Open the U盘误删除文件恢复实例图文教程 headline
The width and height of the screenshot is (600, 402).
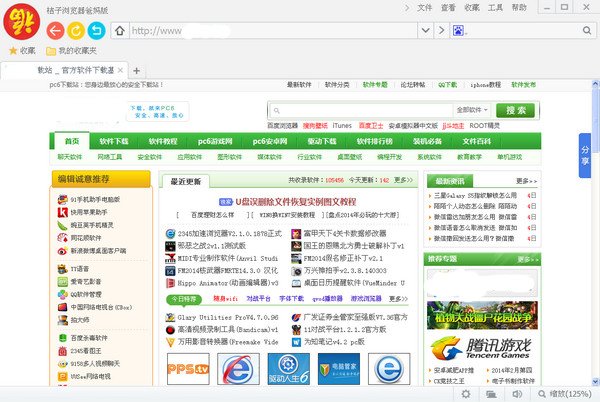click(x=295, y=202)
